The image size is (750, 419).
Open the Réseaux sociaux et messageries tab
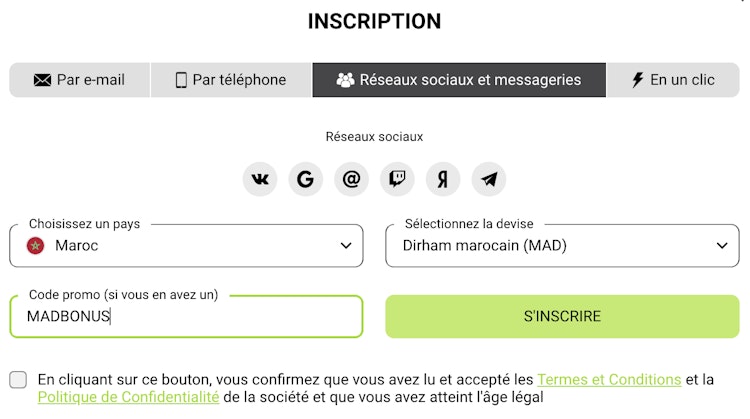pos(459,80)
